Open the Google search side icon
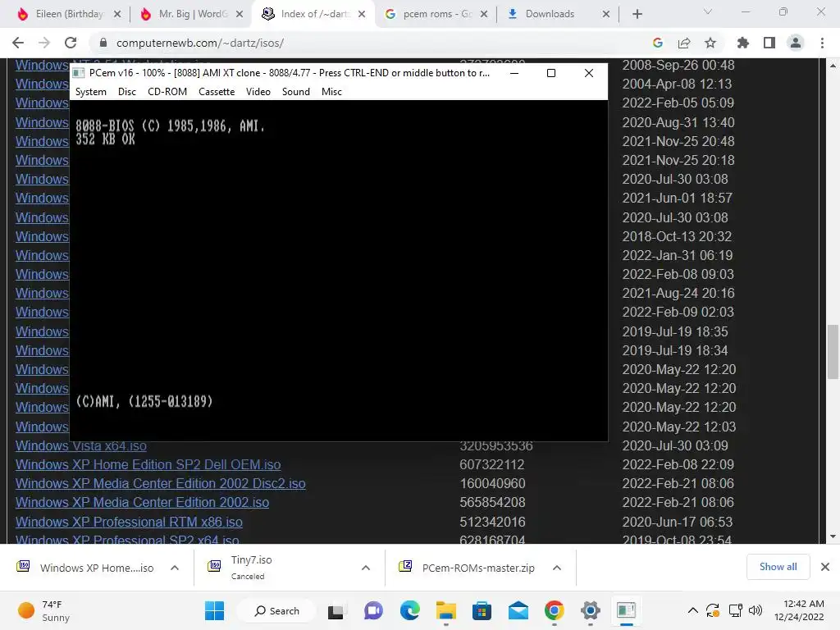Screen dimensions: 840x630 [x=658, y=43]
